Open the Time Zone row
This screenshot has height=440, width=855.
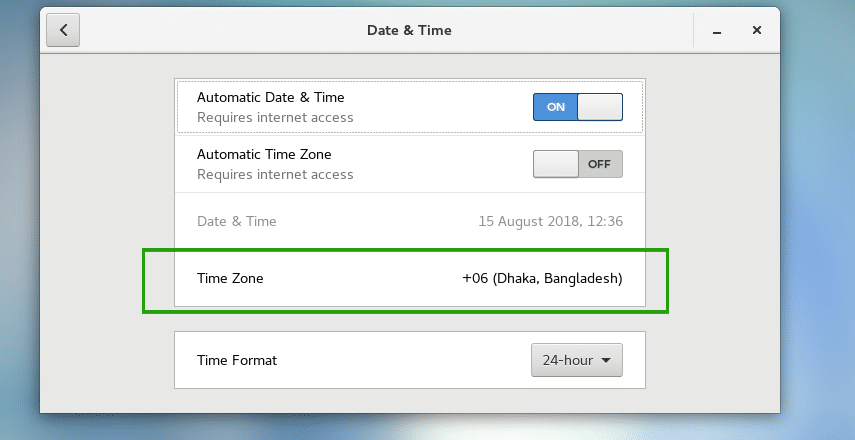coord(409,278)
